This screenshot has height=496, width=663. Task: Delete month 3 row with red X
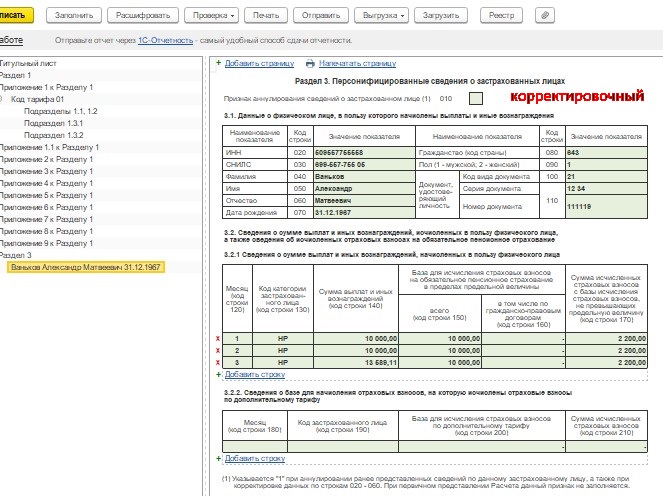click(218, 362)
